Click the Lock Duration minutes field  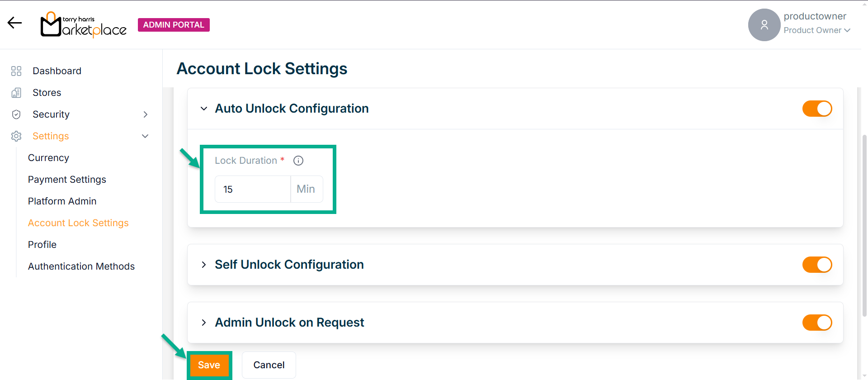click(x=252, y=189)
